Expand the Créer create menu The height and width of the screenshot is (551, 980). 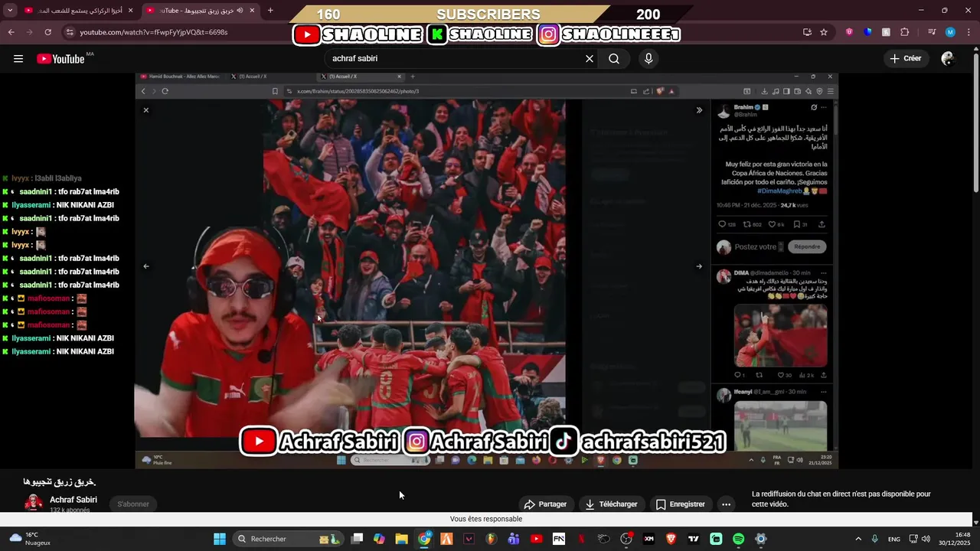pos(905,59)
